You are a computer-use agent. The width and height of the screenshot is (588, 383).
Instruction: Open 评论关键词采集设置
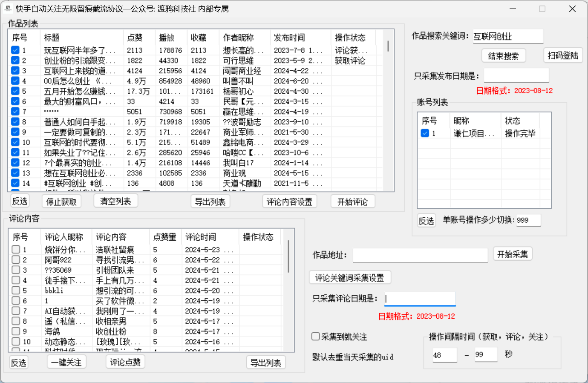(x=349, y=278)
